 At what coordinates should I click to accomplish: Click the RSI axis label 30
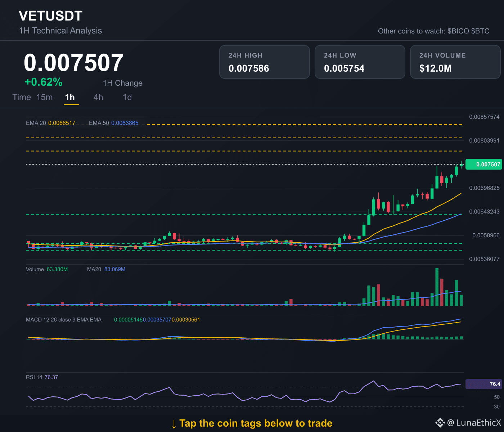[x=497, y=407]
